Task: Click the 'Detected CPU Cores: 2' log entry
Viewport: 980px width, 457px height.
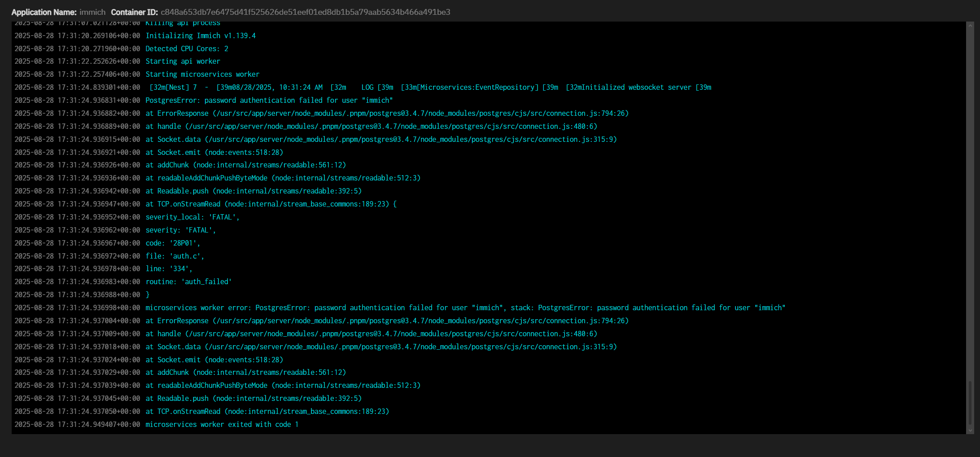Action: pyautogui.click(x=187, y=49)
